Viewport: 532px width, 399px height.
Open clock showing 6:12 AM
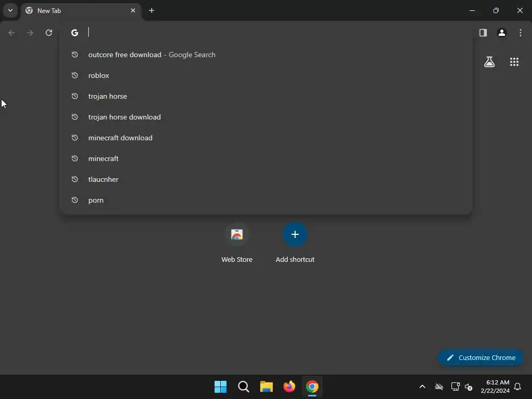(x=495, y=387)
